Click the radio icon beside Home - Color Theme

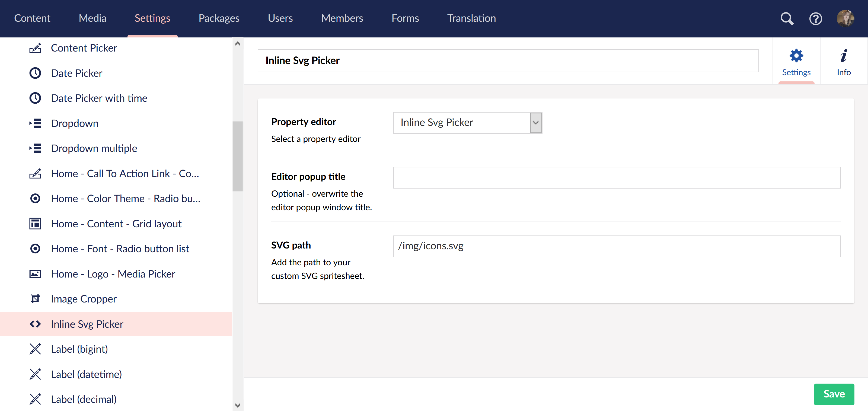35,198
